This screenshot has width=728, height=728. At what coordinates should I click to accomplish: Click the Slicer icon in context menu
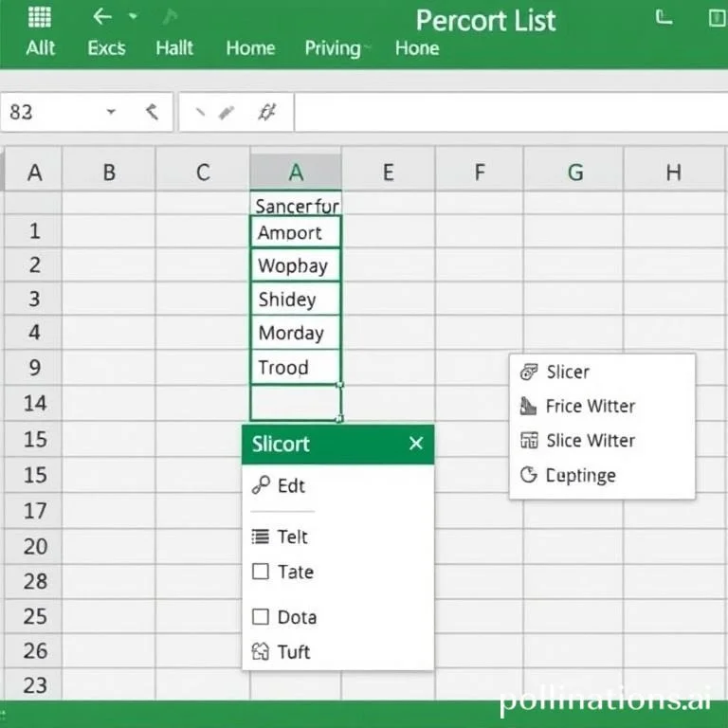pyautogui.click(x=529, y=373)
